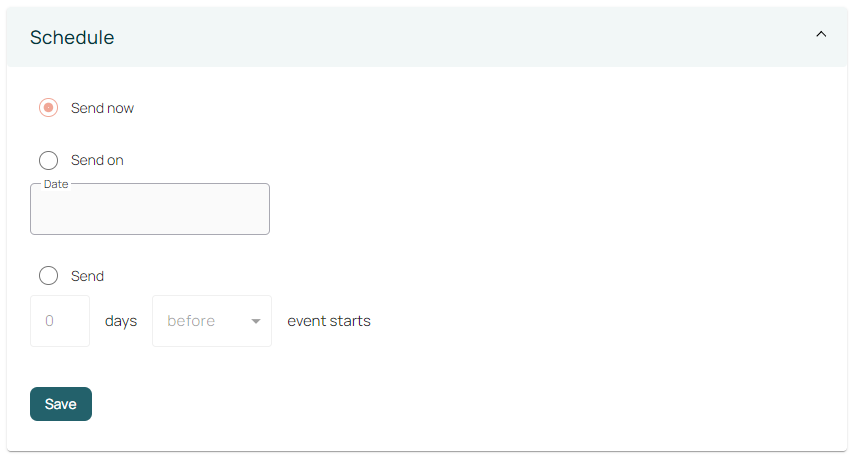Image resolution: width=856 pixels, height=459 pixels.
Task: Click the small "Date" field label
Action: point(56,184)
